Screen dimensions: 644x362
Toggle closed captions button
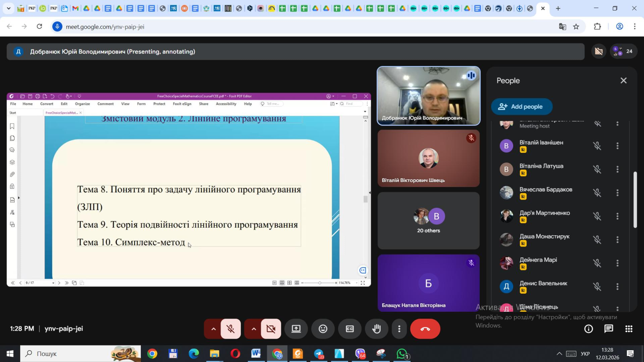pyautogui.click(x=350, y=329)
